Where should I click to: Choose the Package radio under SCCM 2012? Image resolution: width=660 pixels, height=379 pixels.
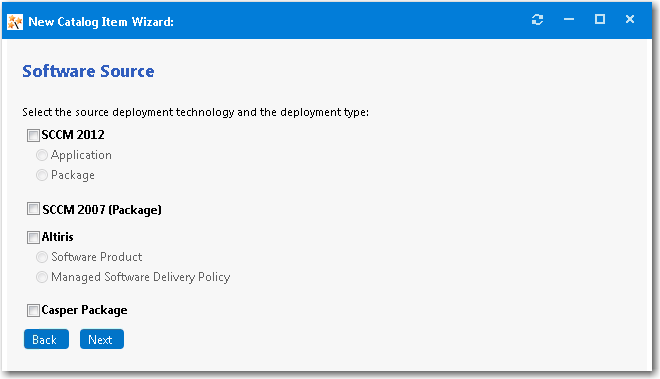point(42,175)
